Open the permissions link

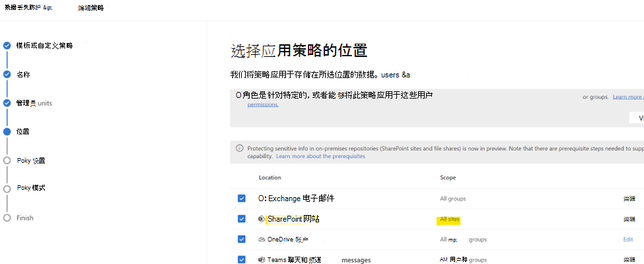coord(263,105)
